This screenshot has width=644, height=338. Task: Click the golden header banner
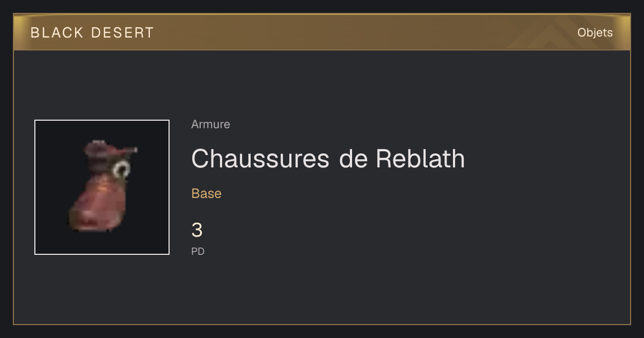click(x=322, y=32)
